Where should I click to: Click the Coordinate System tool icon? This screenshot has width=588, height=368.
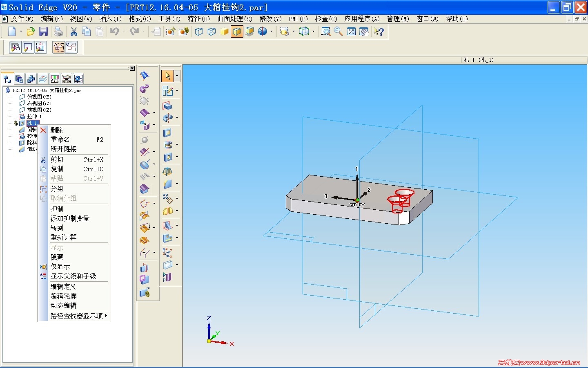(167, 252)
